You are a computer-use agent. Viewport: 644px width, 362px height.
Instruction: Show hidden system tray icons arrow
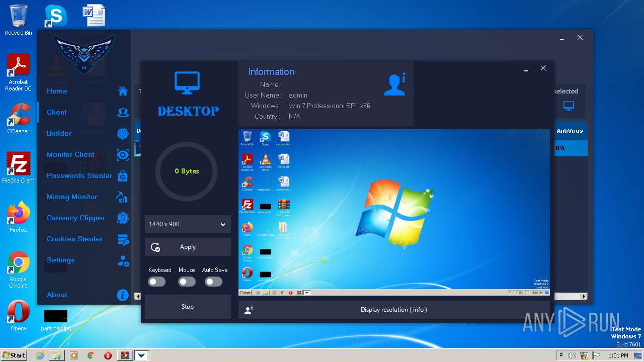[561, 355]
